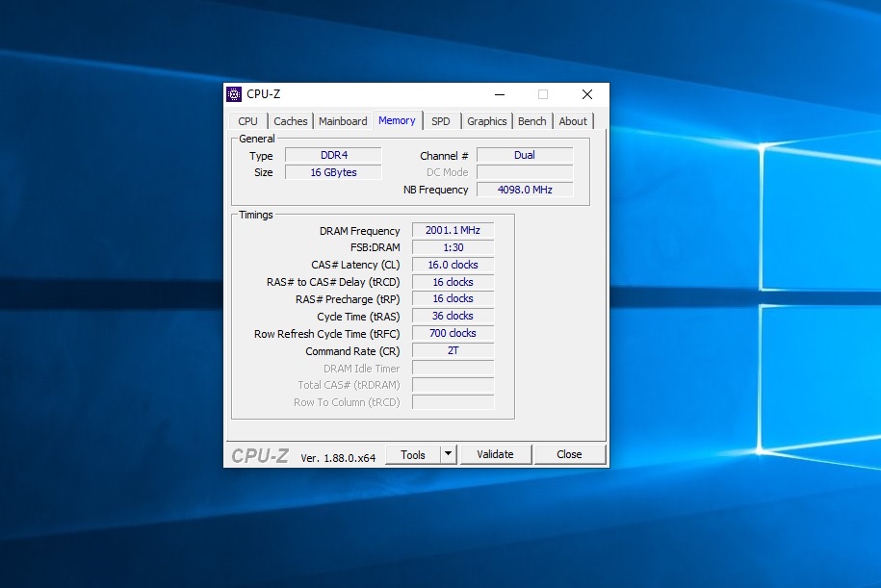Click the empty DRAM Idle Timer field
Image resolution: width=881 pixels, height=588 pixels.
coord(453,369)
